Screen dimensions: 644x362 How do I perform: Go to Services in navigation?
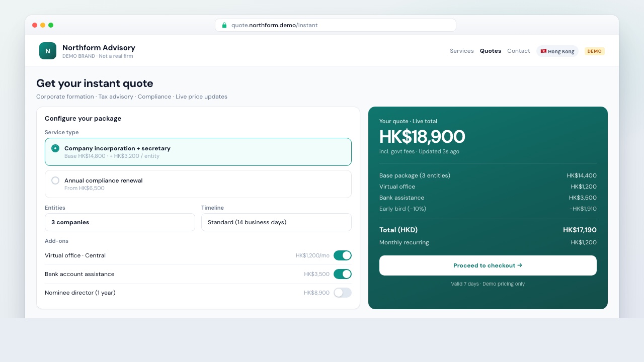coord(462,51)
